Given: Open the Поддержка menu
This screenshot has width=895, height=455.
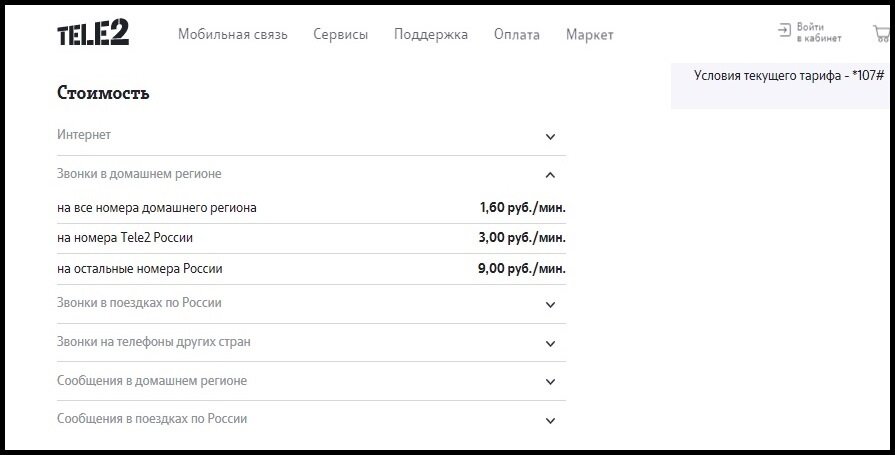Looking at the screenshot, I should [x=431, y=35].
